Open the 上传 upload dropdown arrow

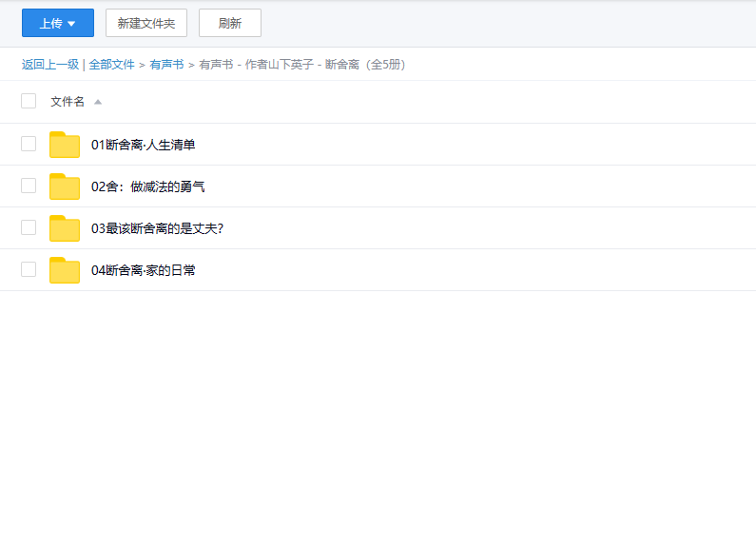[71, 24]
